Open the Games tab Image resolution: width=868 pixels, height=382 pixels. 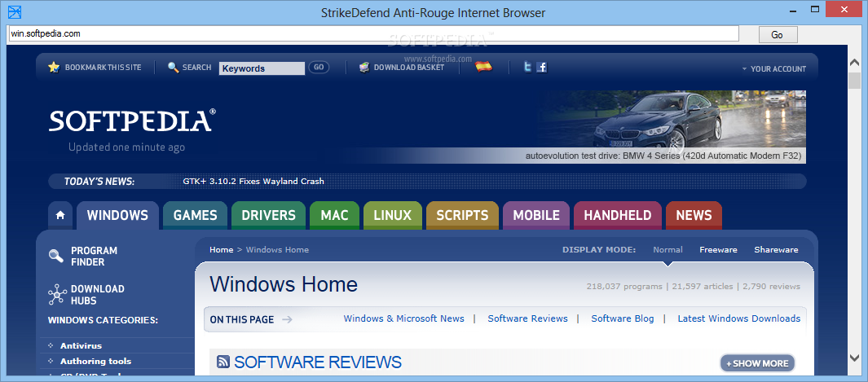pyautogui.click(x=196, y=216)
